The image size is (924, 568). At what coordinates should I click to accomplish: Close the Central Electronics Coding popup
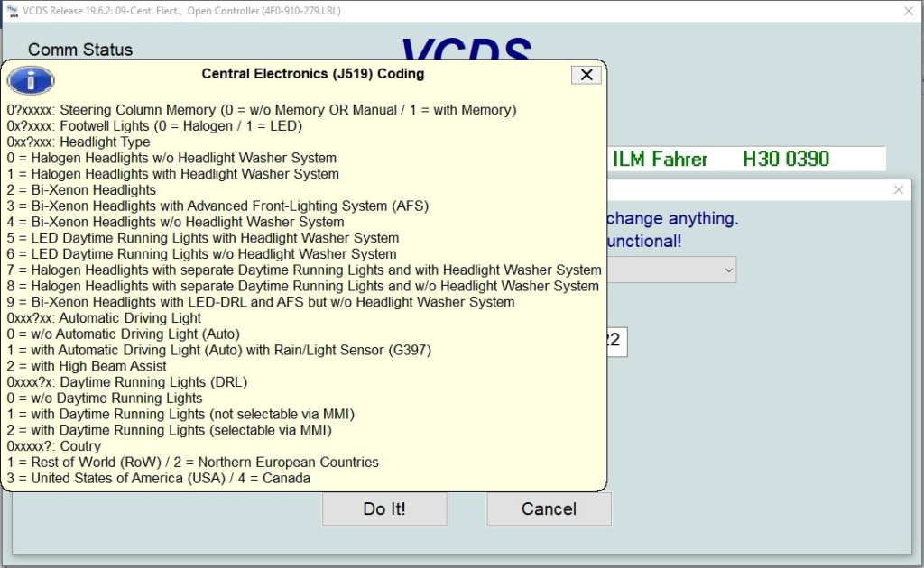[x=587, y=75]
